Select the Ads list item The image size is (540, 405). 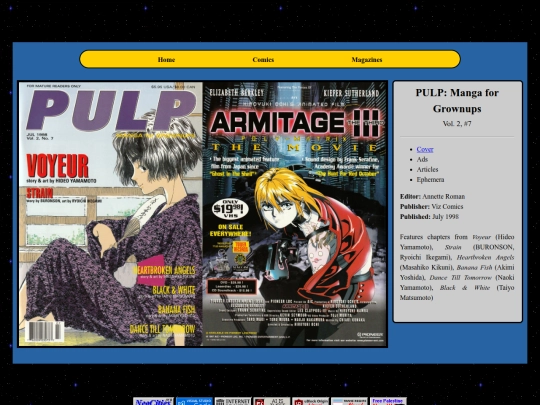[422, 159]
